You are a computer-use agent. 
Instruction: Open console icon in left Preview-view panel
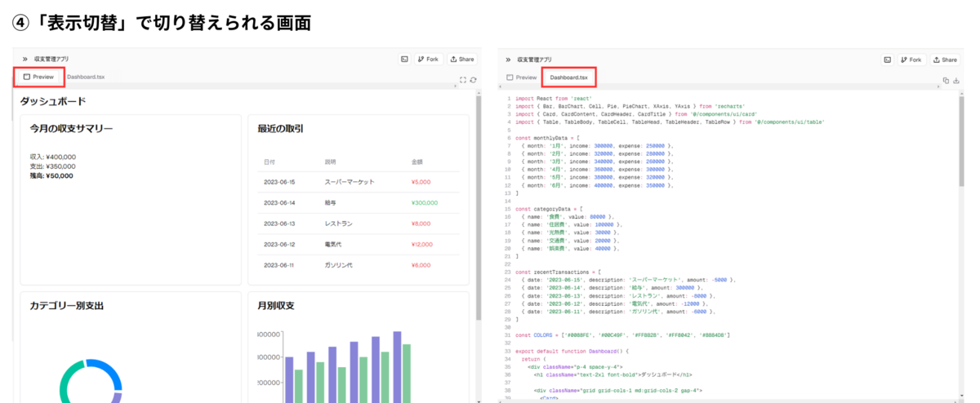click(x=403, y=60)
